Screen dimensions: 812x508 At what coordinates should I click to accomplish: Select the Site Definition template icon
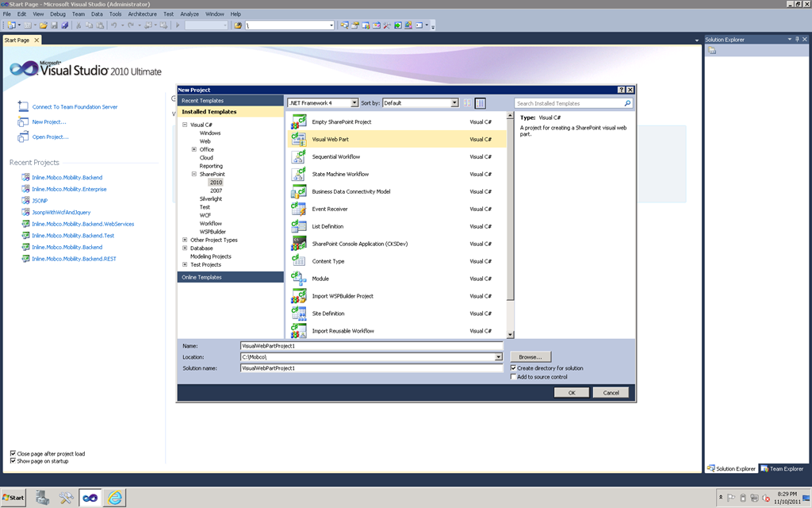coord(298,314)
